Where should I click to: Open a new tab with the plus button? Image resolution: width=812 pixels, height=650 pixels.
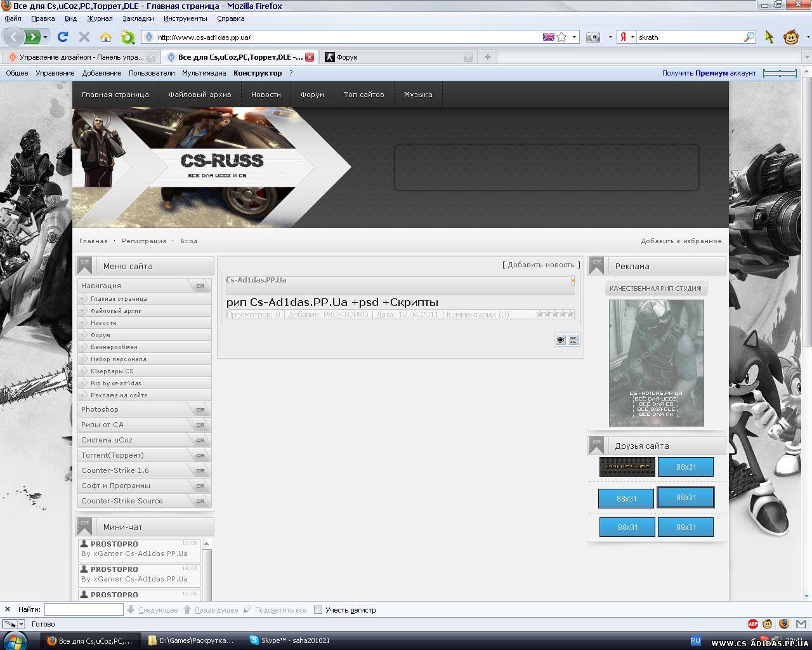tap(487, 57)
